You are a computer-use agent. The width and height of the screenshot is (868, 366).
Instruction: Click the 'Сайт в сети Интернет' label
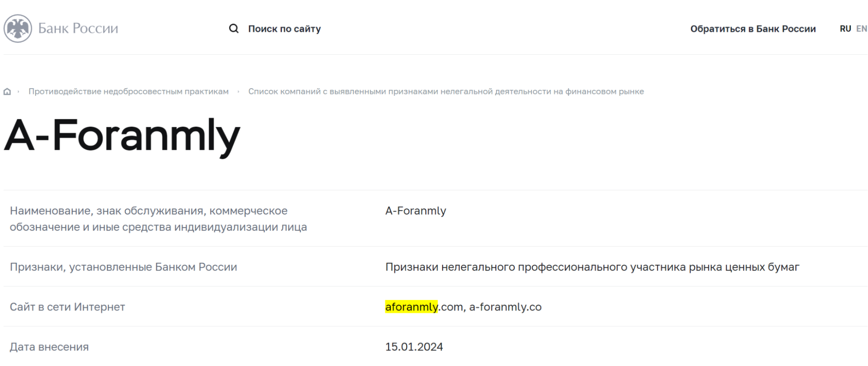coord(67,307)
